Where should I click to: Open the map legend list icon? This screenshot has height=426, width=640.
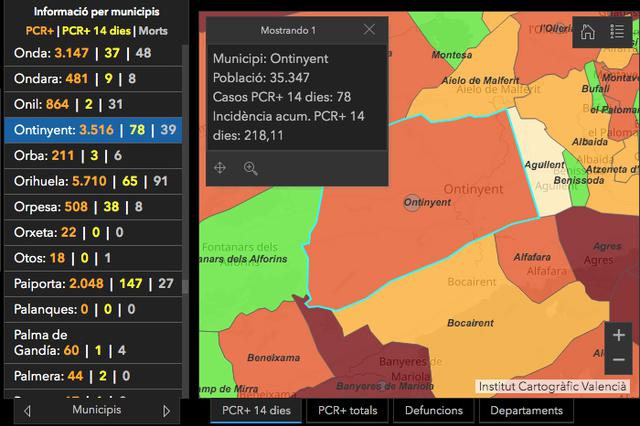coord(618,32)
